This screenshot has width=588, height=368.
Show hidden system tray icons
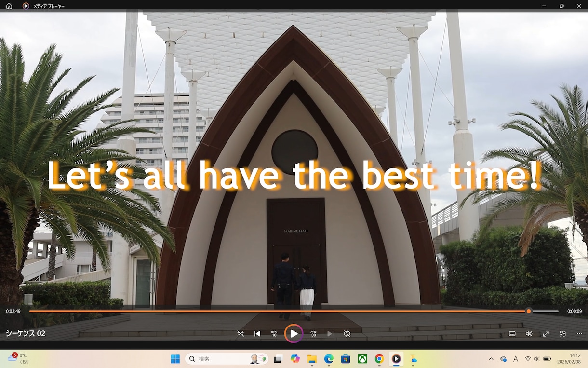pyautogui.click(x=491, y=359)
